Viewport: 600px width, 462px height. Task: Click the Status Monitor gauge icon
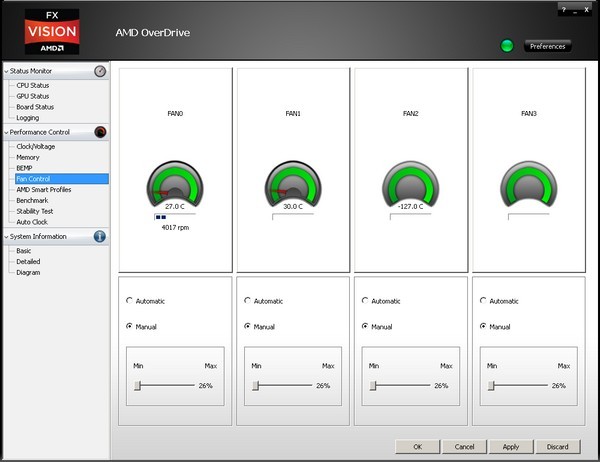[x=100, y=71]
